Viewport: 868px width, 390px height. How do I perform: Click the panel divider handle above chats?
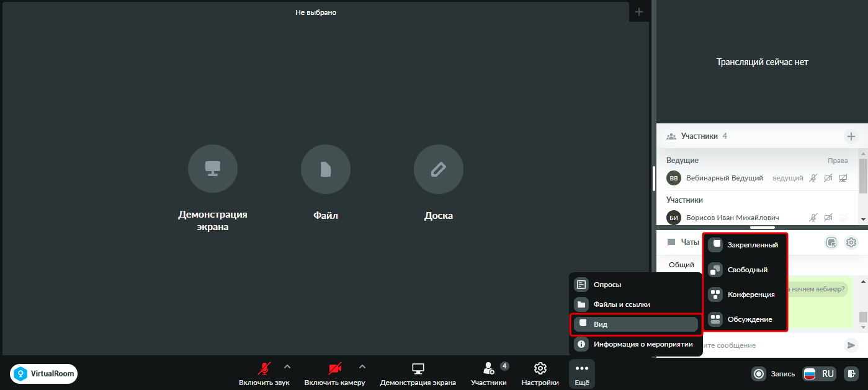(762, 228)
